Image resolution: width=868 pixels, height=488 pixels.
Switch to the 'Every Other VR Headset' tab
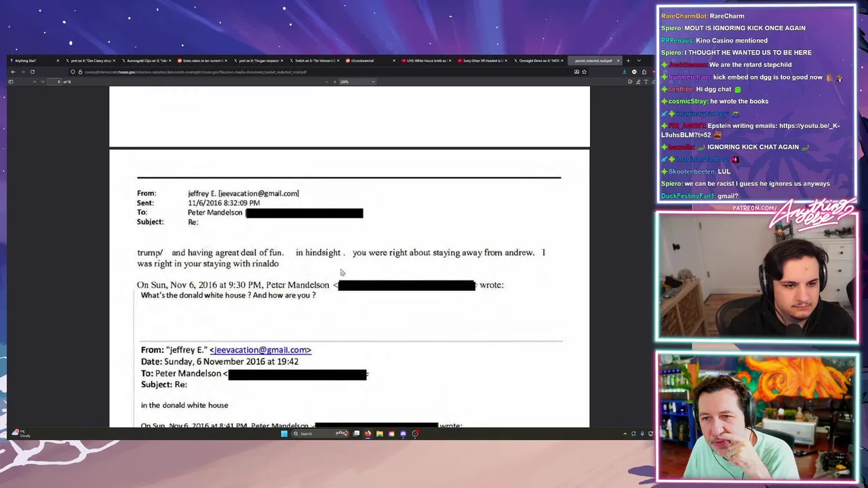481,61
